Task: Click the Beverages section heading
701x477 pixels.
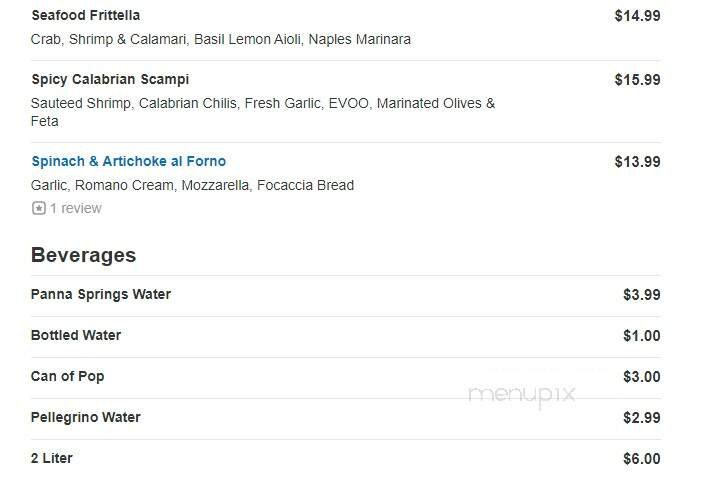Action: [x=83, y=255]
